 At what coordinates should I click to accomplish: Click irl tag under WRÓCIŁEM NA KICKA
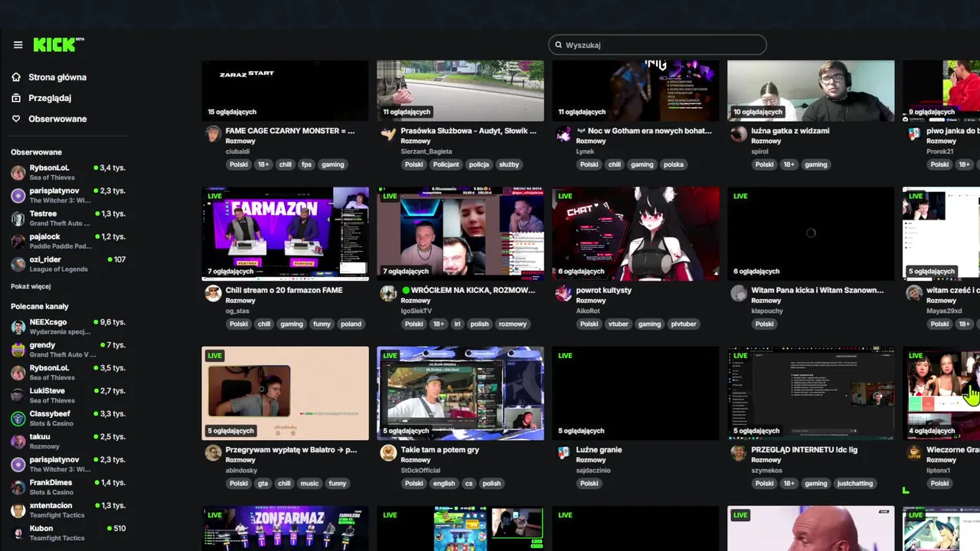coord(456,324)
